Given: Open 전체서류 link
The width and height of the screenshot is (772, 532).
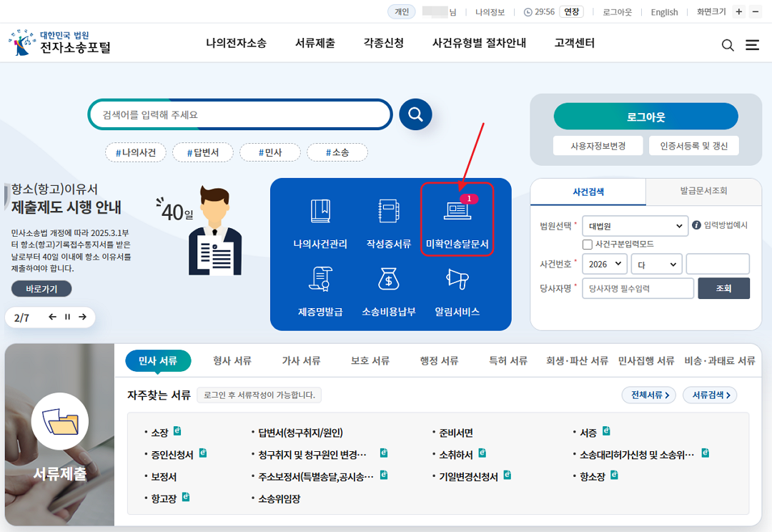Looking at the screenshot, I should pos(649,395).
